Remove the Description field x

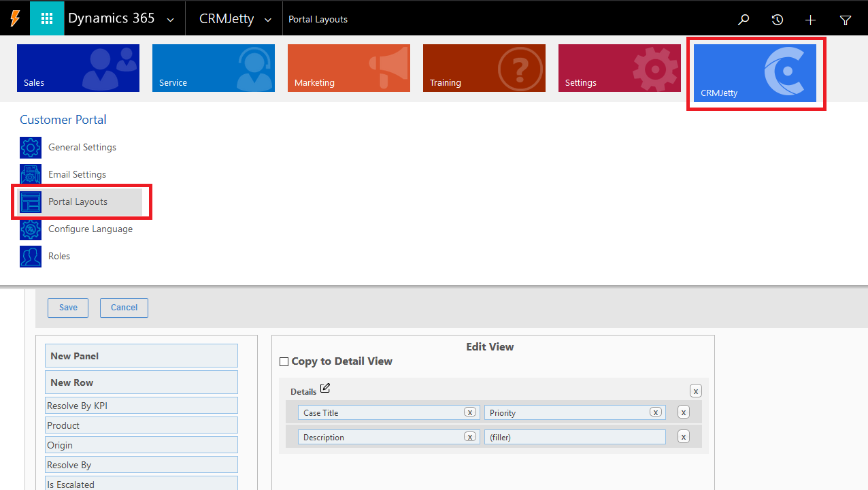coord(470,437)
